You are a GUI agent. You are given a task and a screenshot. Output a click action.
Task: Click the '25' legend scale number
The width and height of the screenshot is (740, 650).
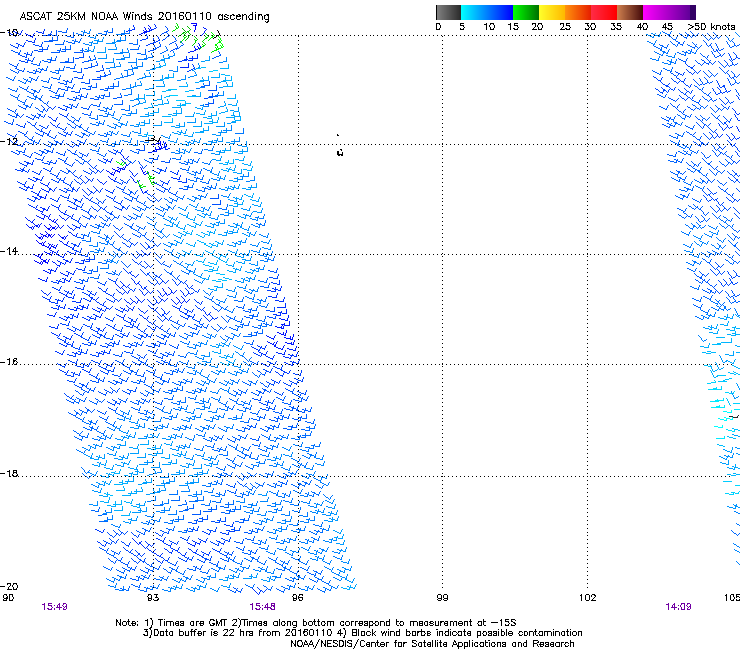pos(564,27)
